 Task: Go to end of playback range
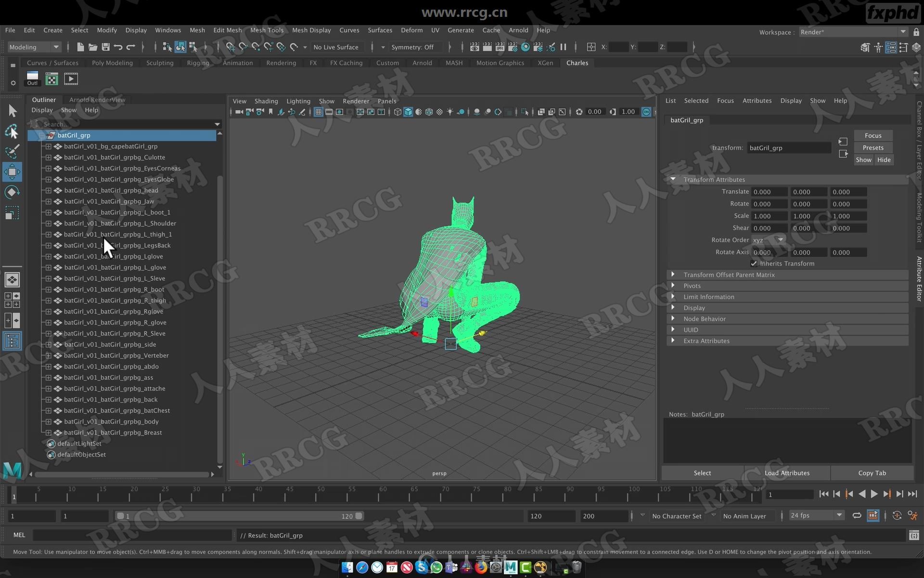[912, 494]
